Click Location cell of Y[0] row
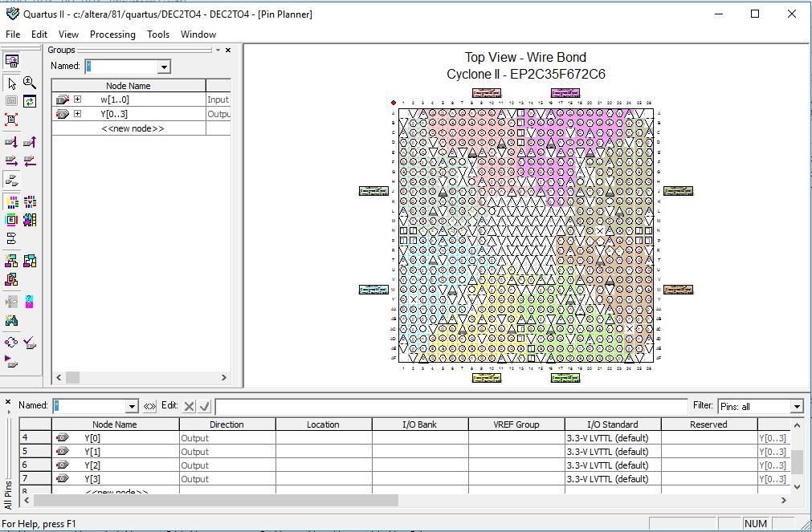The height and width of the screenshot is (532, 812). point(324,438)
